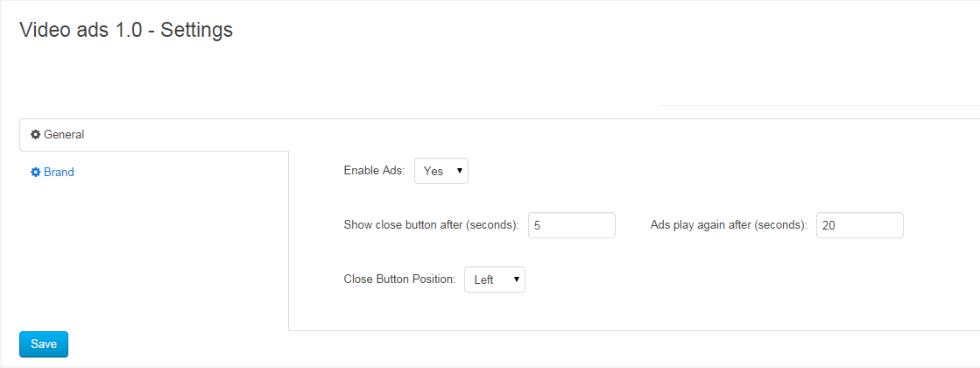Click the blue gear icon beside Brand
Viewport: 980px width, 368px height.
[36, 173]
